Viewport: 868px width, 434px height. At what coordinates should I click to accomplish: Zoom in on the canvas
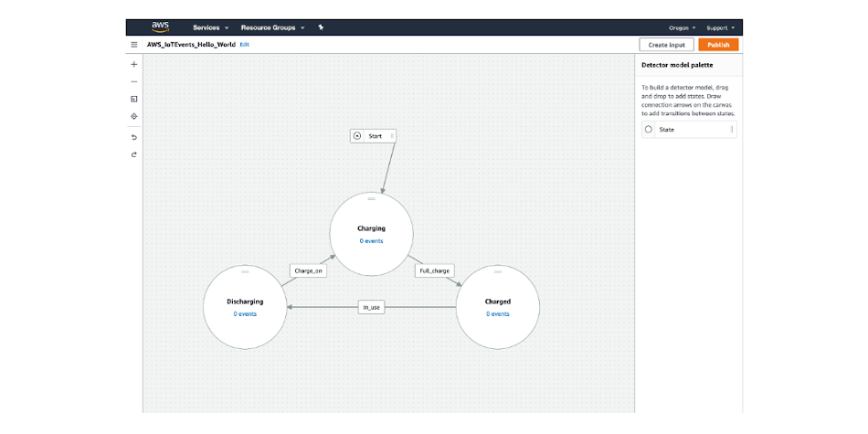[x=133, y=64]
